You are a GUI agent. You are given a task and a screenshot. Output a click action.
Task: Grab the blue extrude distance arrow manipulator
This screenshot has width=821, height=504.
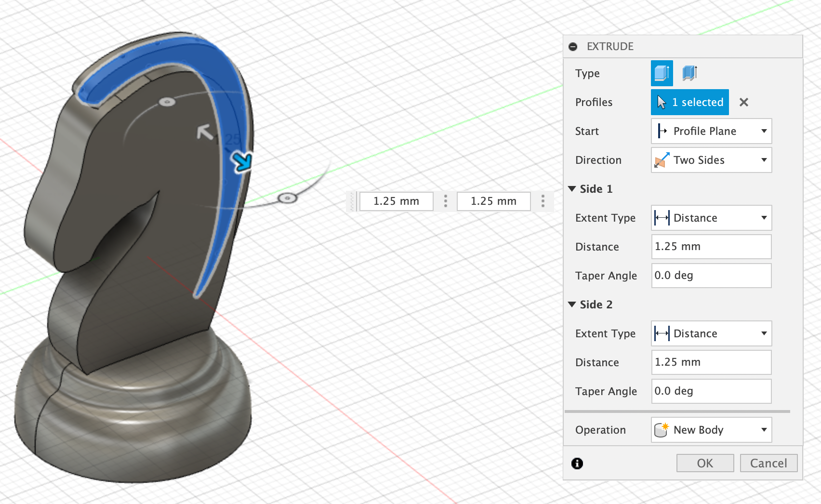tap(242, 162)
